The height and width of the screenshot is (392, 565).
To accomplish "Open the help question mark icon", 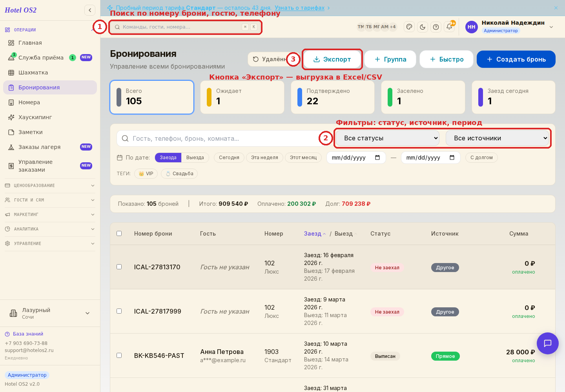I will [436, 27].
